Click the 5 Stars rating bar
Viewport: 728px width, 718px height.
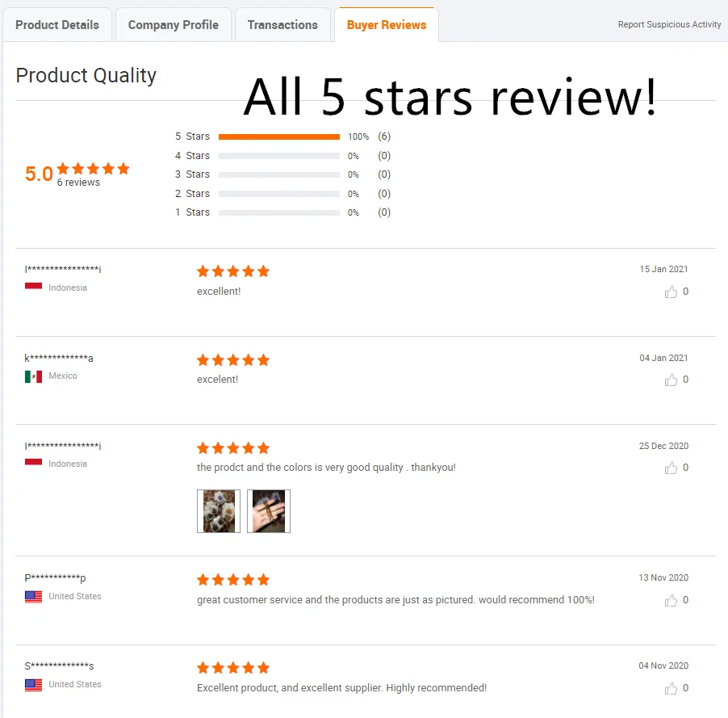pos(279,136)
